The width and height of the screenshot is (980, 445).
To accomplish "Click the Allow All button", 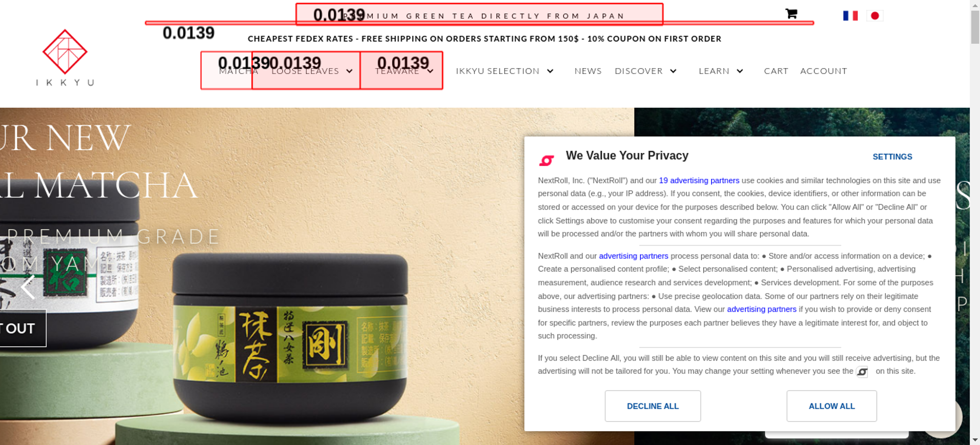I will 832,406.
